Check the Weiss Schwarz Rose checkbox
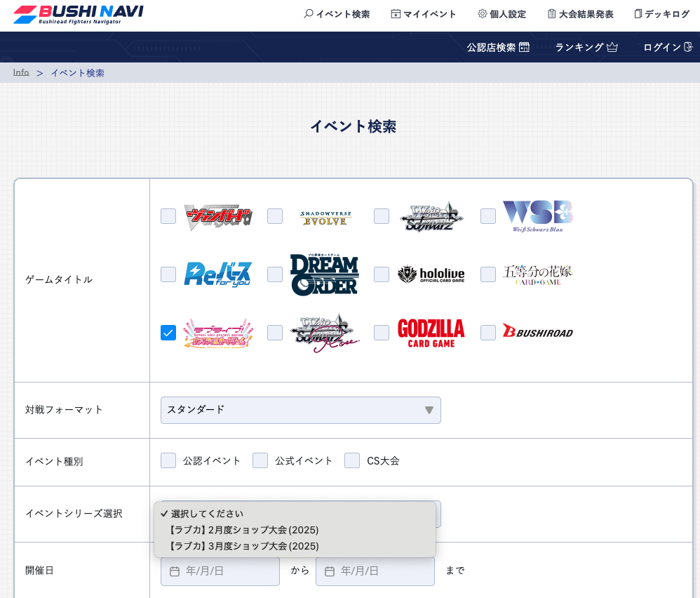This screenshot has width=700, height=598. 275,333
